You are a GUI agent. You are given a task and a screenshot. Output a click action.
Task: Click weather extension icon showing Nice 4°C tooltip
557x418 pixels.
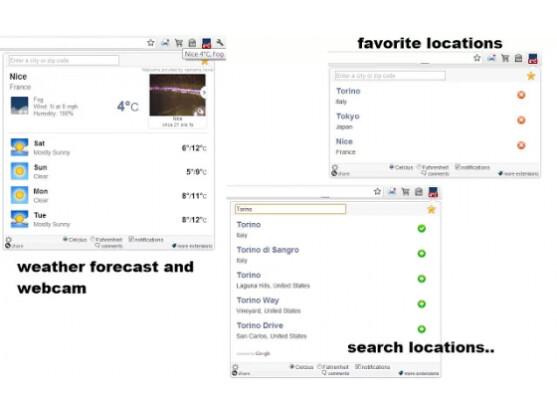206,43
